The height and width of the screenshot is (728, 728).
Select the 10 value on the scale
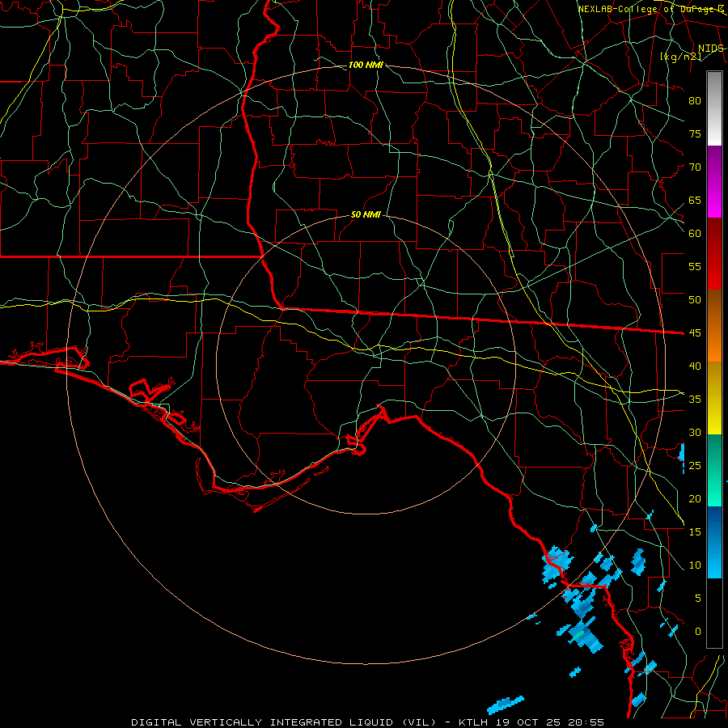pyautogui.click(x=695, y=565)
